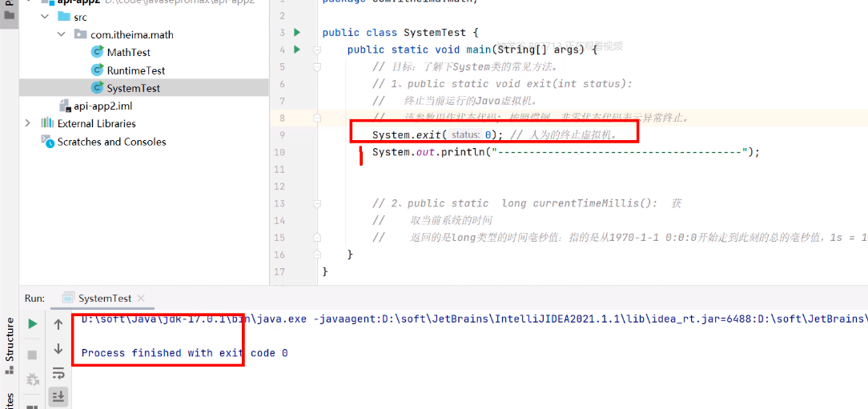Screen dimensions: 868x409
Task: Click the 'public class' keywords on line 3
Action: pyautogui.click(x=360, y=32)
